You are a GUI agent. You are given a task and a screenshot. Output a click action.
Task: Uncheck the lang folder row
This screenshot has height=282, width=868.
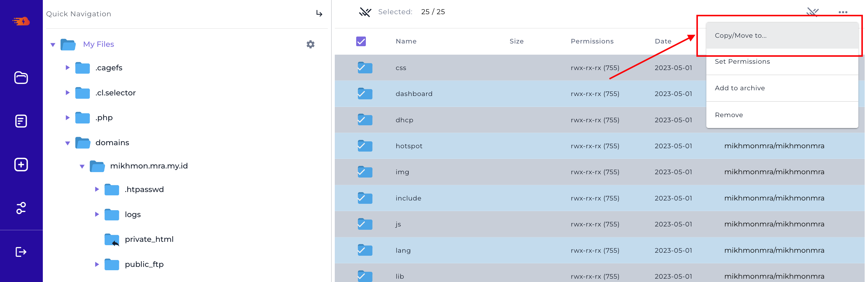pos(365,250)
